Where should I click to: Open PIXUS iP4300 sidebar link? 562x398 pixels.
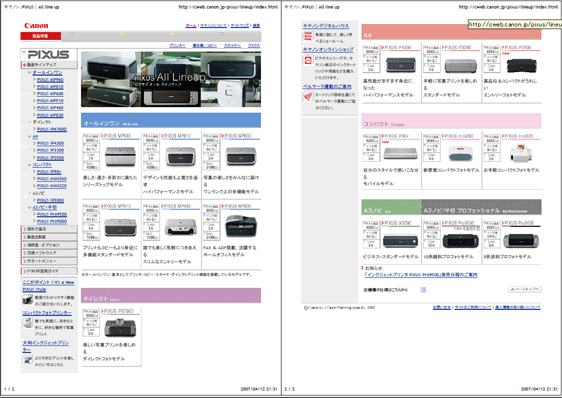pyautogui.click(x=51, y=143)
